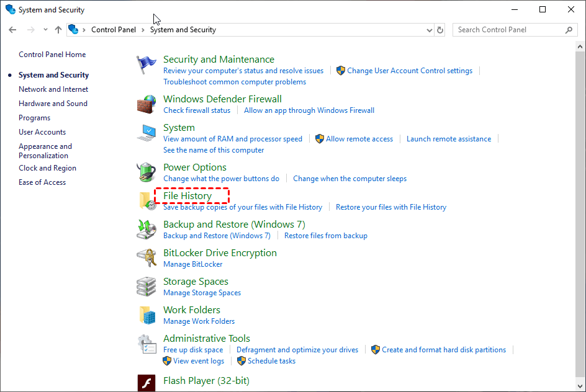
Task: Open Windows Defender Firewall heading
Action: 222,99
